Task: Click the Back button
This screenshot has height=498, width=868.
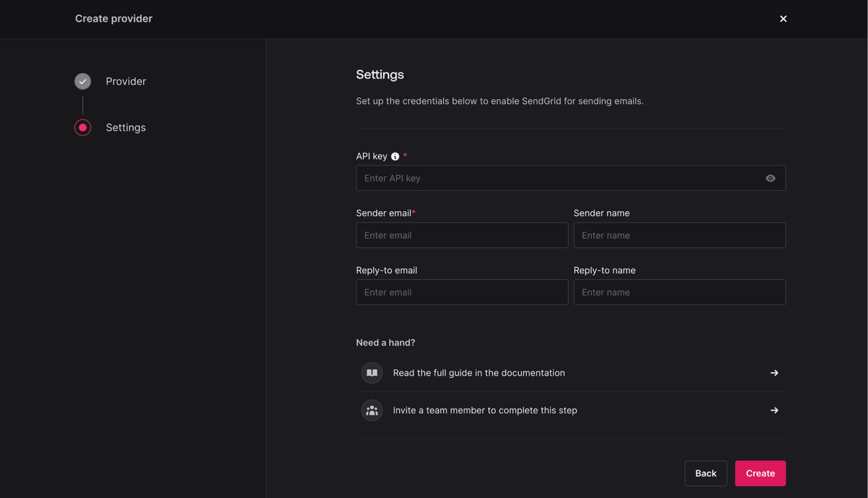Action: pos(706,473)
